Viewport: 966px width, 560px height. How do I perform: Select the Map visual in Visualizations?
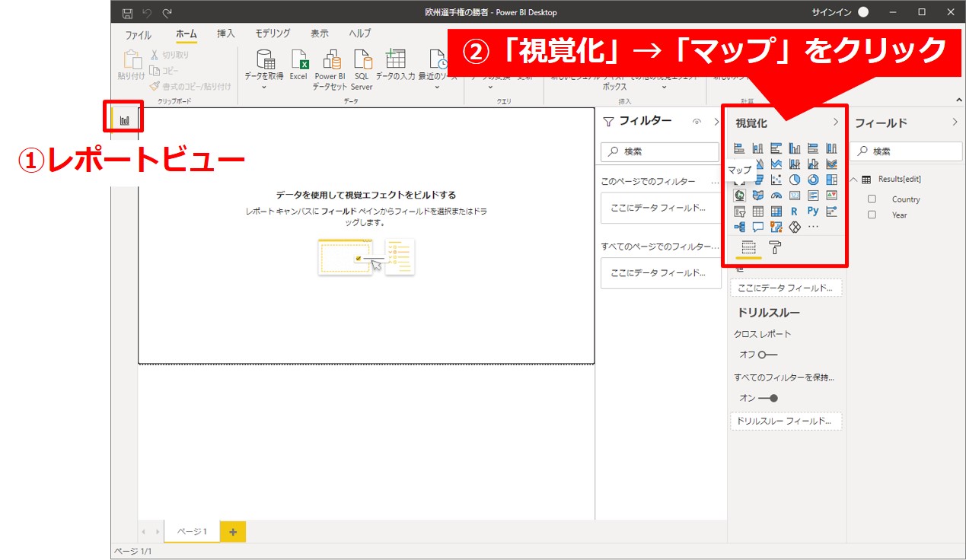click(x=738, y=196)
